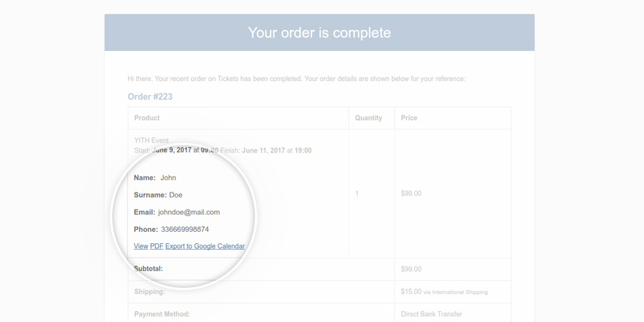The height and width of the screenshot is (322, 644).
Task: Click the phone number 336669998874
Action: click(x=185, y=230)
